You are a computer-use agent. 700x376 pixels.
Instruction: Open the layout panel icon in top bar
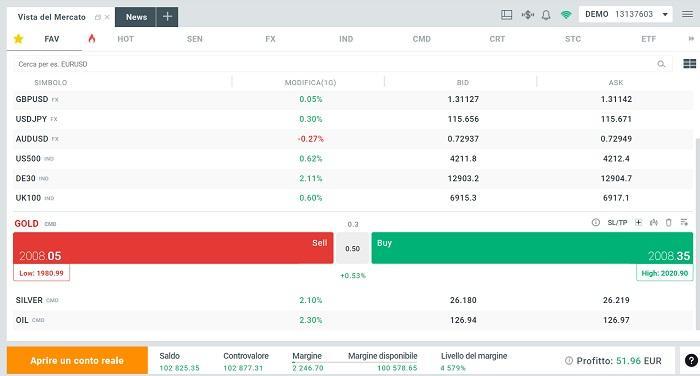pyautogui.click(x=506, y=15)
